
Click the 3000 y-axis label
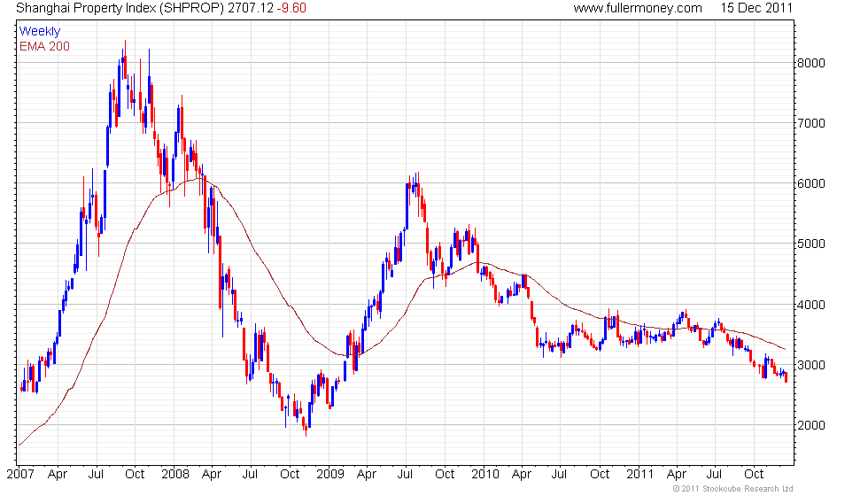811,365
